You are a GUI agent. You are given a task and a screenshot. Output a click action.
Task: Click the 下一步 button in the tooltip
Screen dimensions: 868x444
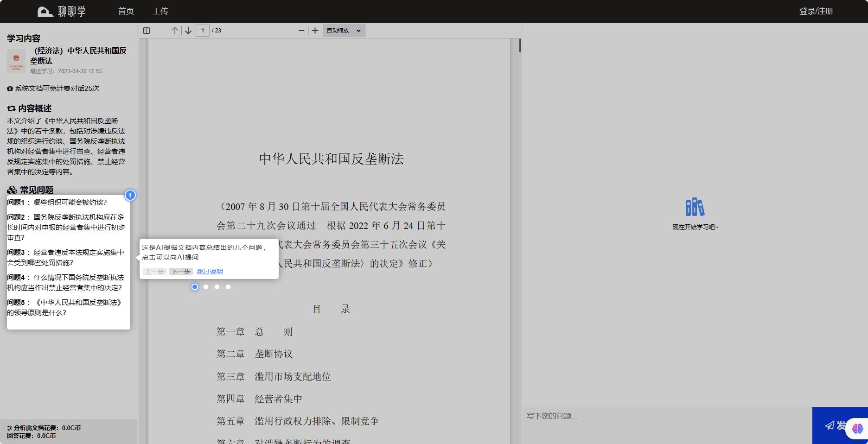coord(181,272)
